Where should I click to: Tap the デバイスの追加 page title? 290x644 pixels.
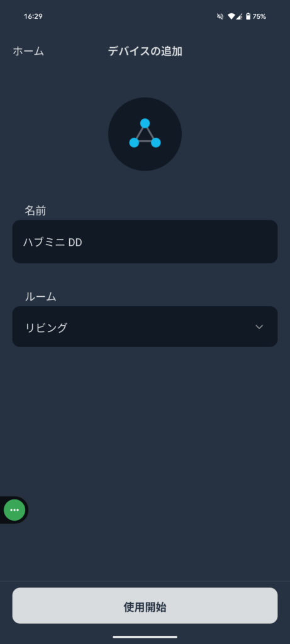coord(145,52)
